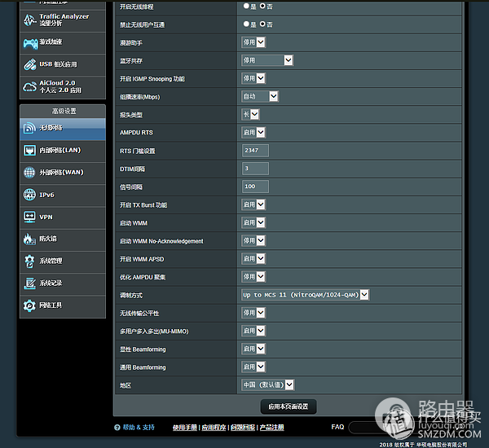Click the 网络工具 gear icon
The width and height of the screenshot is (489, 448).
29,305
